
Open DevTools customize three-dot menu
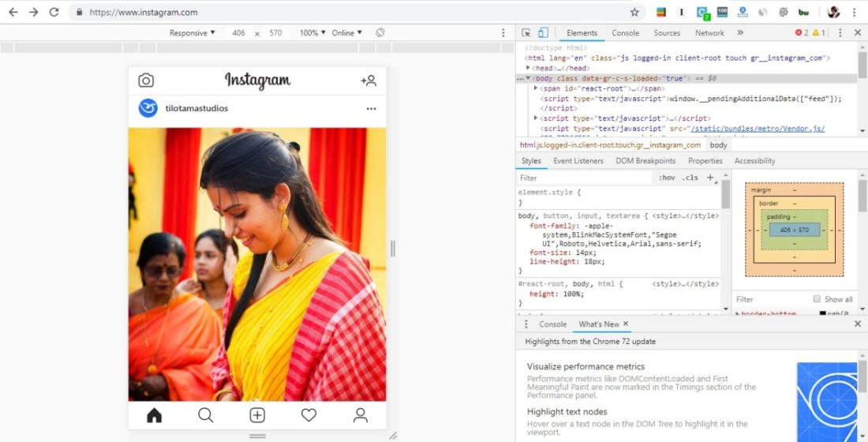[x=840, y=32]
